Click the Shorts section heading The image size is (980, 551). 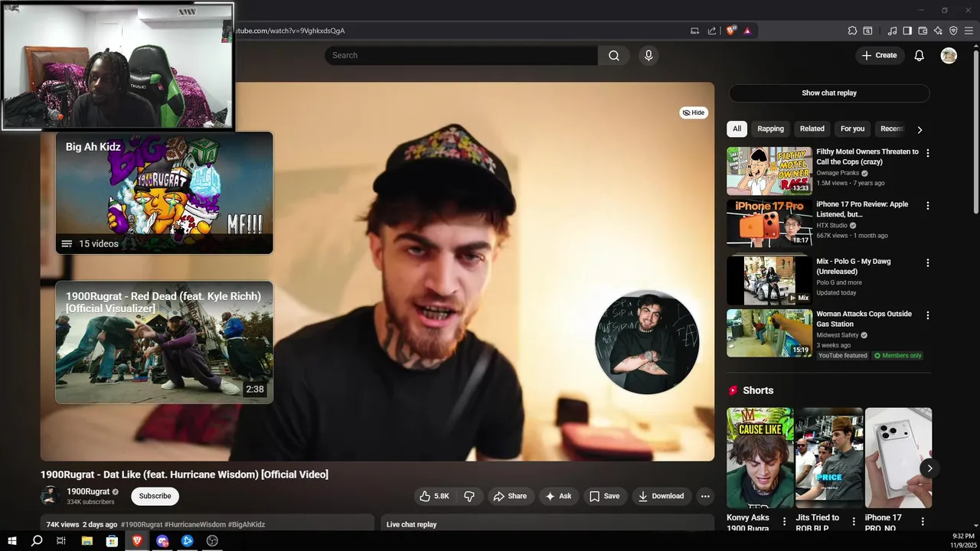(758, 390)
